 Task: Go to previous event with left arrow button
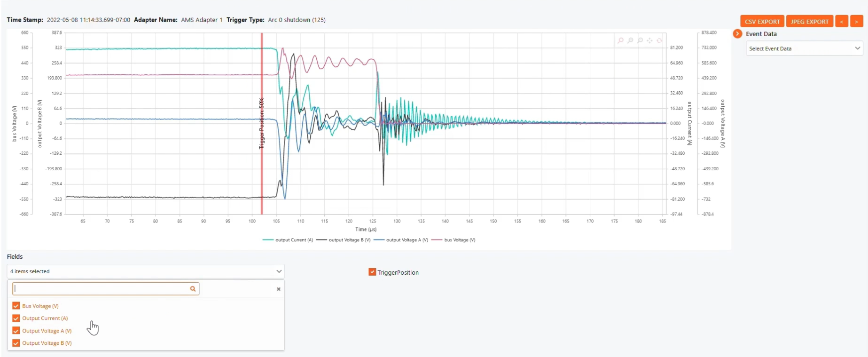click(841, 22)
